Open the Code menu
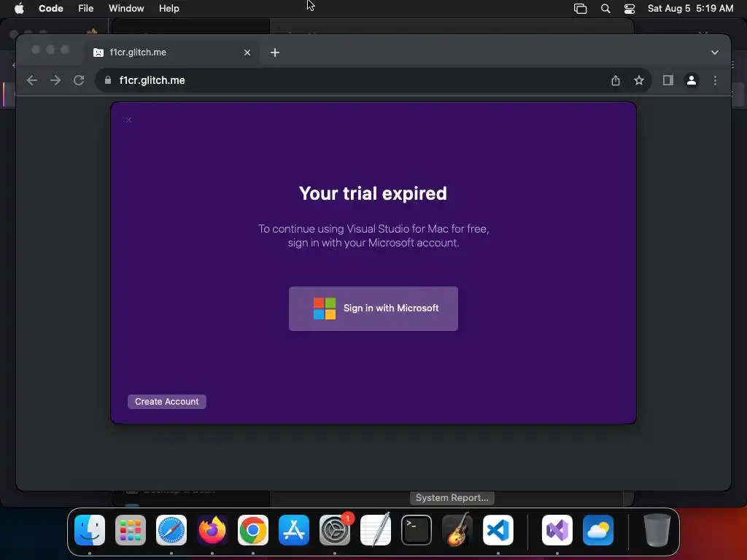Image resolution: width=747 pixels, height=560 pixels. tap(50, 8)
